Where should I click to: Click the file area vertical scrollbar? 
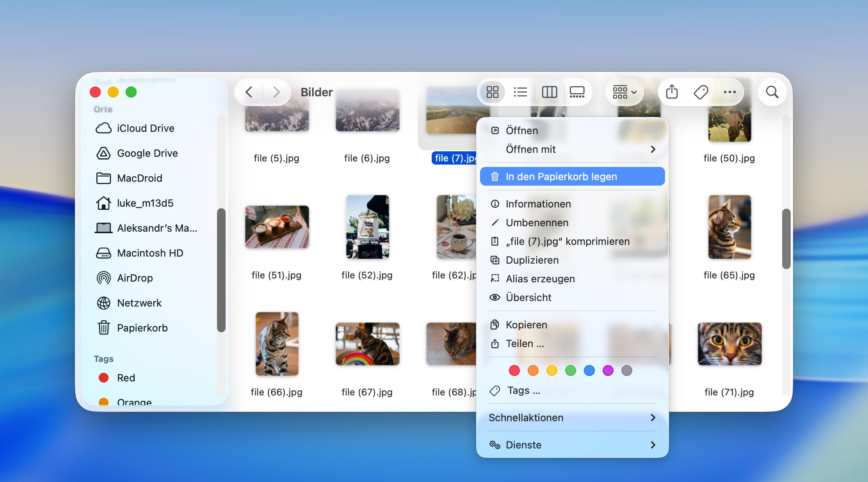click(786, 239)
